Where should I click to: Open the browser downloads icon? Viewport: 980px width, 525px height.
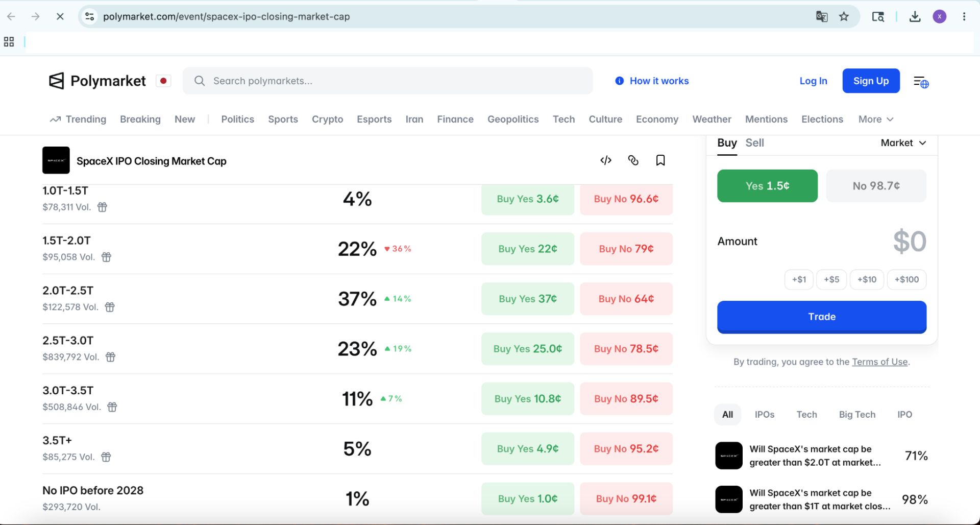click(915, 16)
